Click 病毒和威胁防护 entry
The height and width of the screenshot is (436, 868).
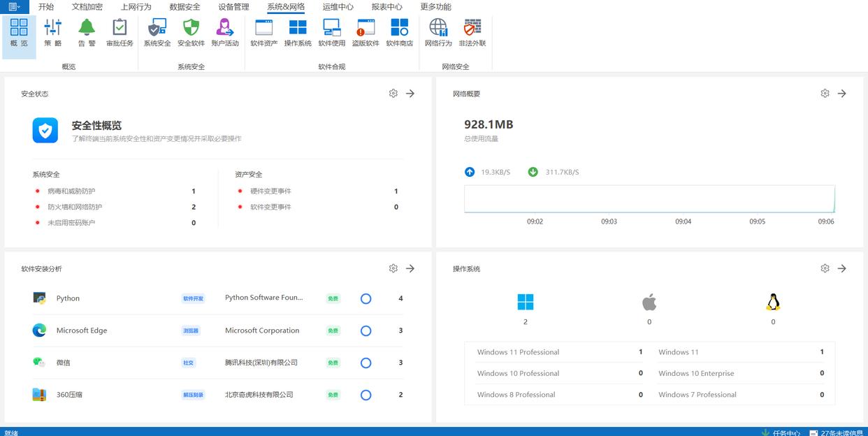point(71,191)
